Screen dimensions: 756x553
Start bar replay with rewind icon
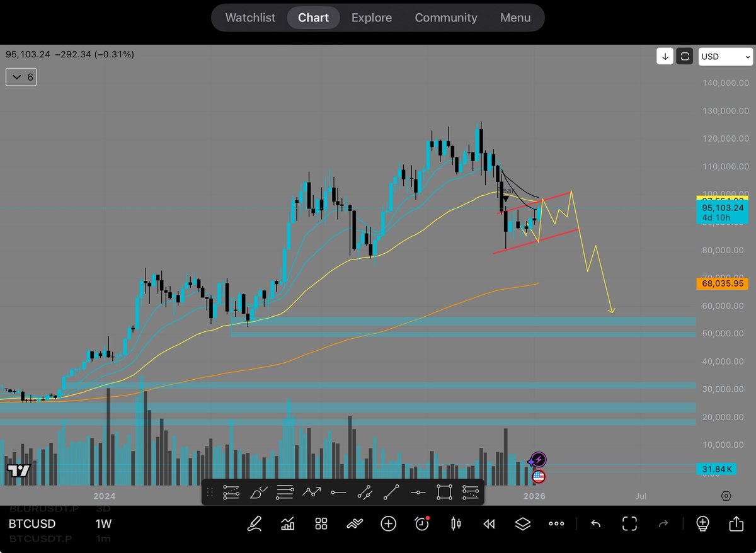(489, 523)
